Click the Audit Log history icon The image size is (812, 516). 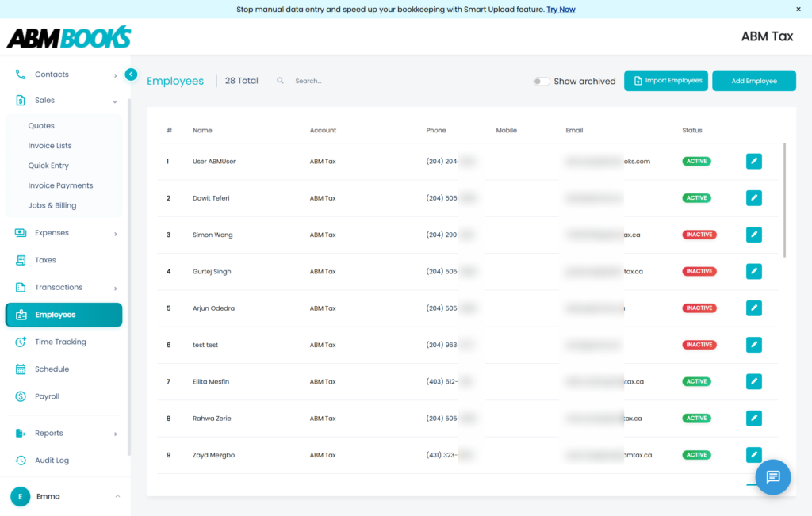(x=21, y=460)
